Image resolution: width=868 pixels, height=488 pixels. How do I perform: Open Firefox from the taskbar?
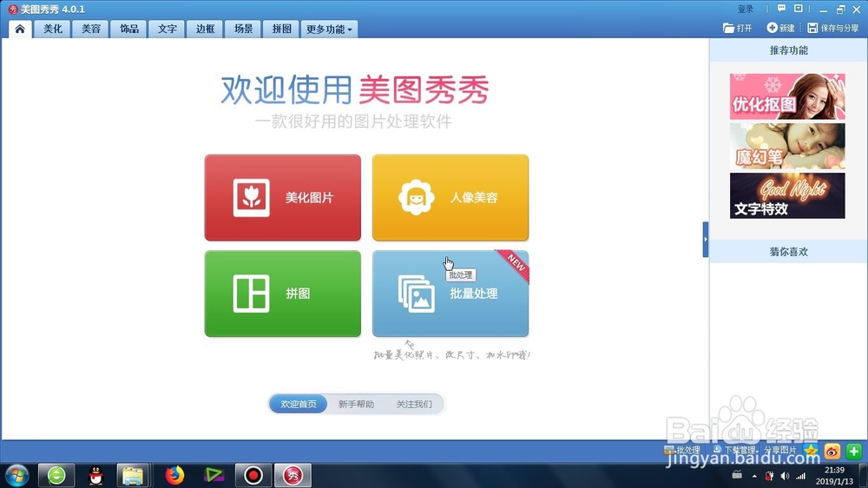(x=174, y=475)
